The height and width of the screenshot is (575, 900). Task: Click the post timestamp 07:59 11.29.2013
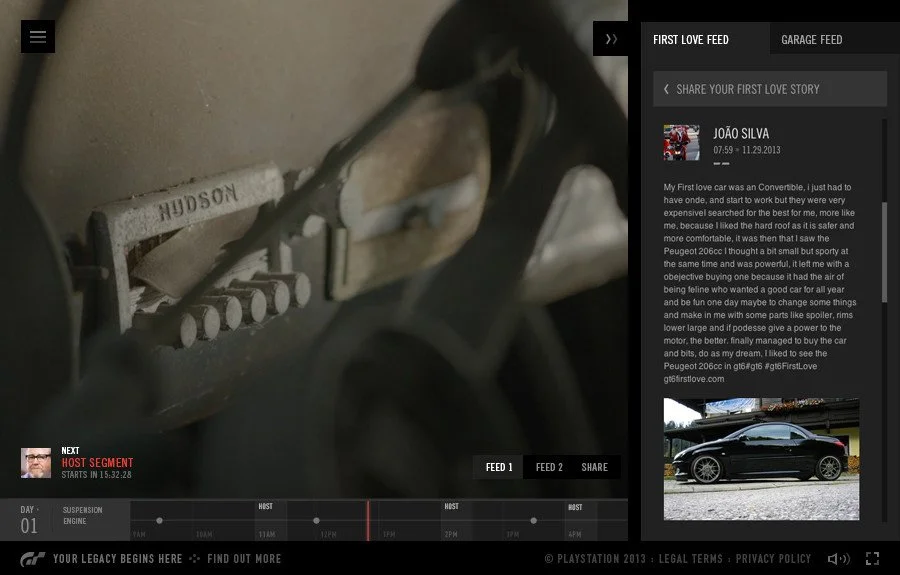click(747, 150)
